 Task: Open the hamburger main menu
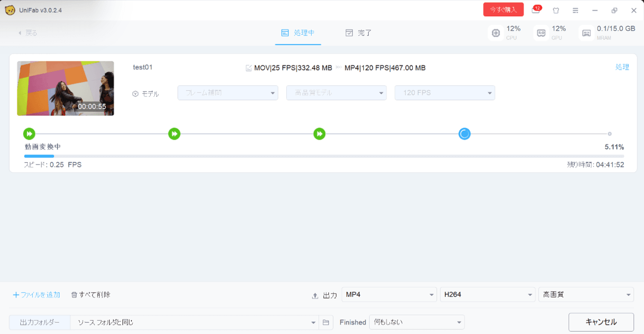575,10
